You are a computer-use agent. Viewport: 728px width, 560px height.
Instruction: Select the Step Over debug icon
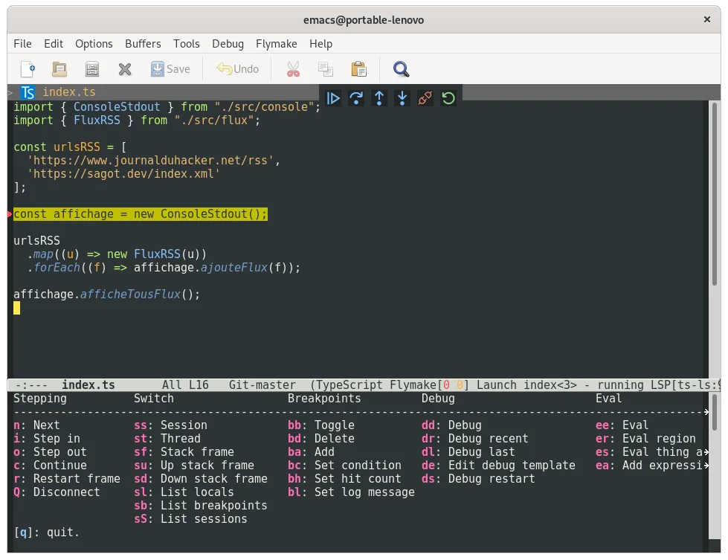pos(357,97)
